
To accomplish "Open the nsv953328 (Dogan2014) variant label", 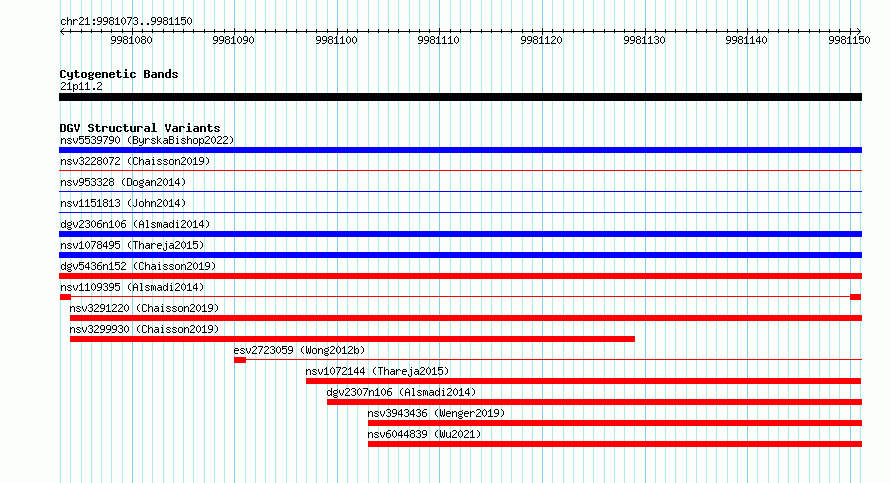I will click(x=123, y=182).
